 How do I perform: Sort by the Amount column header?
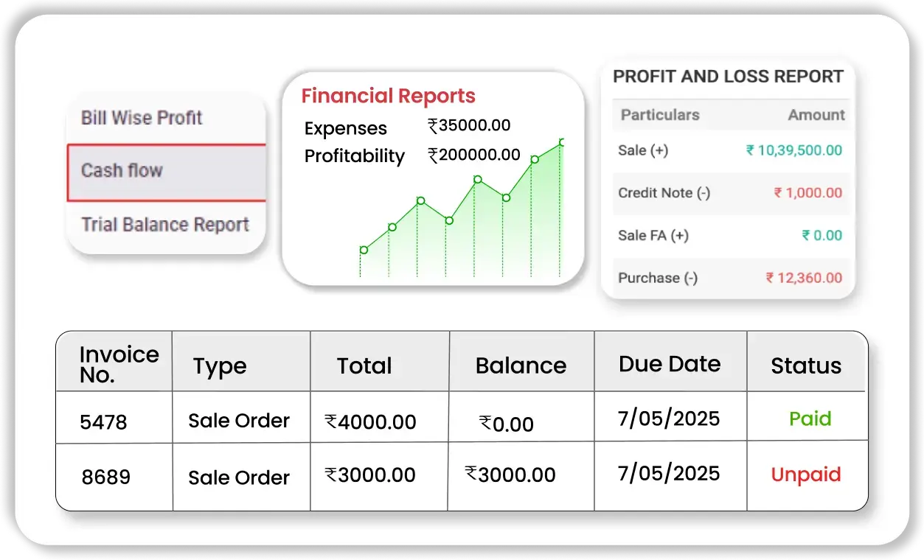[x=816, y=115]
